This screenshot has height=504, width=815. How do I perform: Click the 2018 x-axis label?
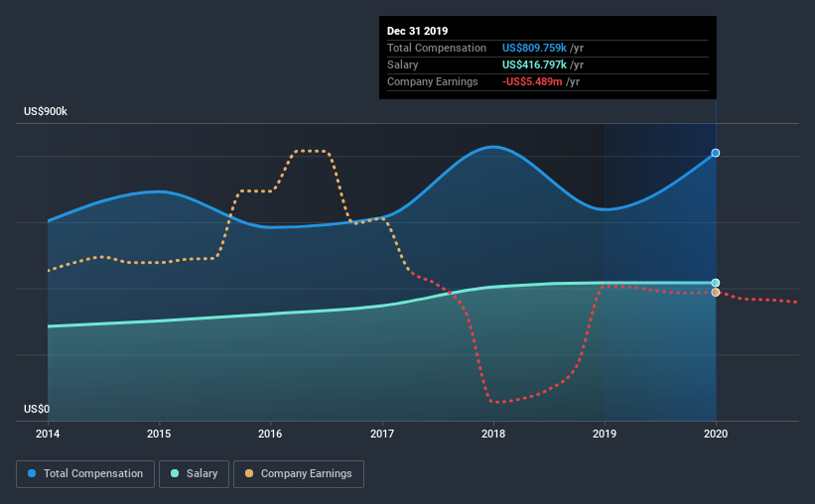(493, 434)
